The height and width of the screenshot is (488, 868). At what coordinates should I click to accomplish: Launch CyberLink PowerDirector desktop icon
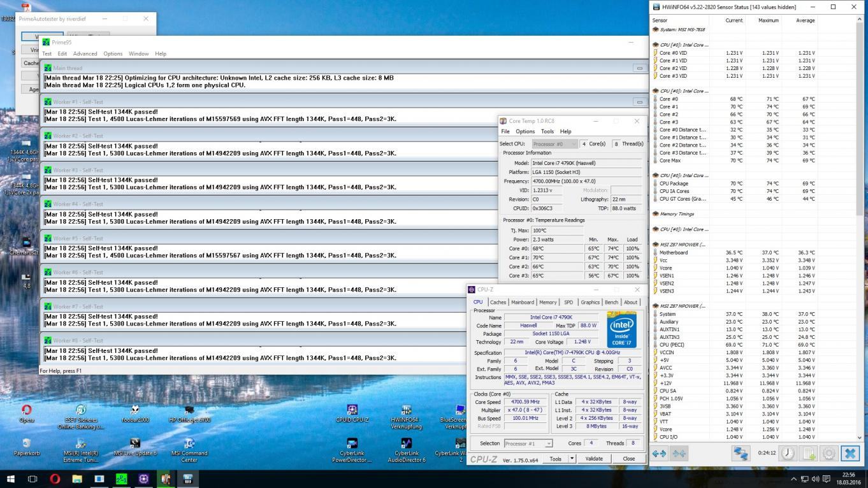[x=352, y=450]
